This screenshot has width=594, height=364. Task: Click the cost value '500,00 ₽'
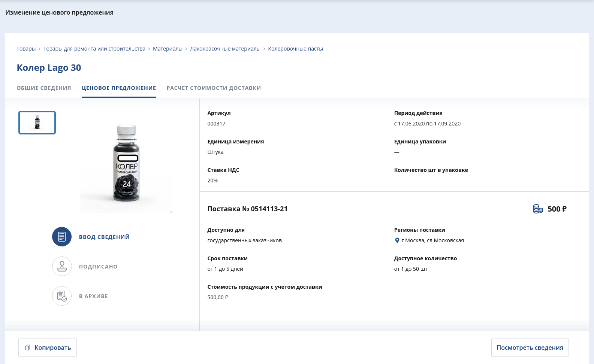[x=218, y=297]
